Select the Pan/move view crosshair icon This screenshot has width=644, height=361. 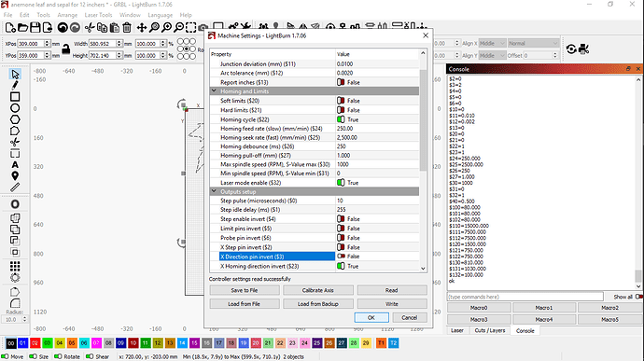[x=142, y=27]
